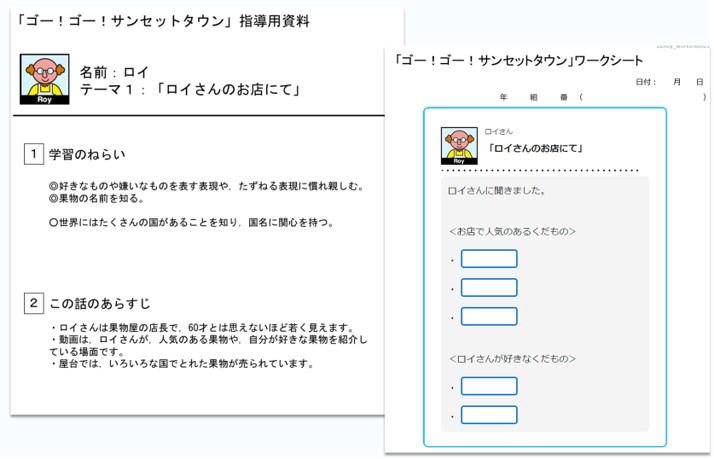Select third answer box under お店で人気のあるくだもの
Image resolution: width=714 pixels, height=459 pixels.
pyautogui.click(x=489, y=317)
